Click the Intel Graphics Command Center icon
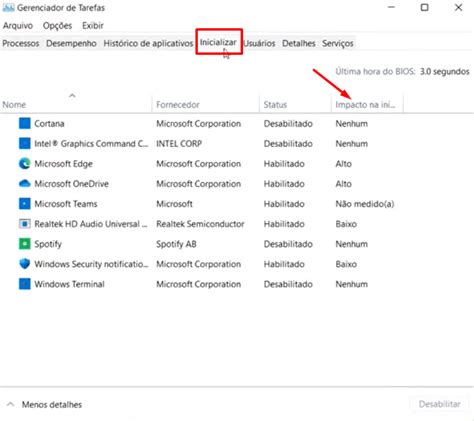Viewport: 474px width, 421px height. click(x=24, y=144)
